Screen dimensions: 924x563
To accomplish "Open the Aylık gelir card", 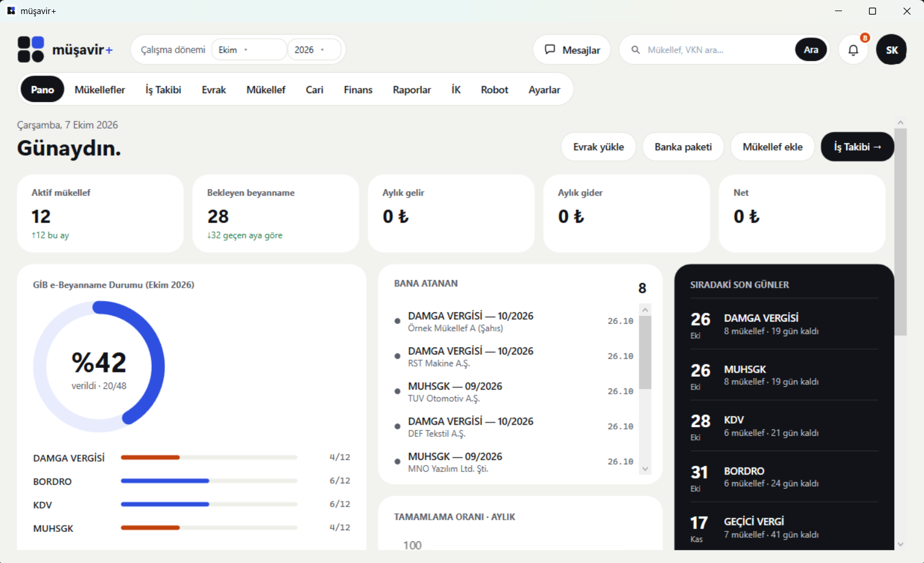I will (x=451, y=213).
